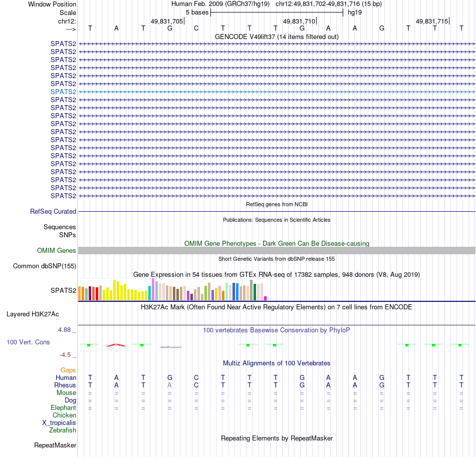Click the RefSeq genes from NCBI title
Screen dimensions: 476x457
click(277, 204)
